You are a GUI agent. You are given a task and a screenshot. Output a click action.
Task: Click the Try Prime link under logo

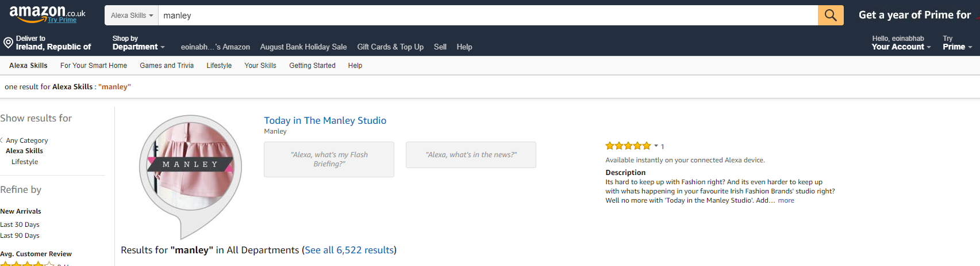pyautogui.click(x=62, y=20)
